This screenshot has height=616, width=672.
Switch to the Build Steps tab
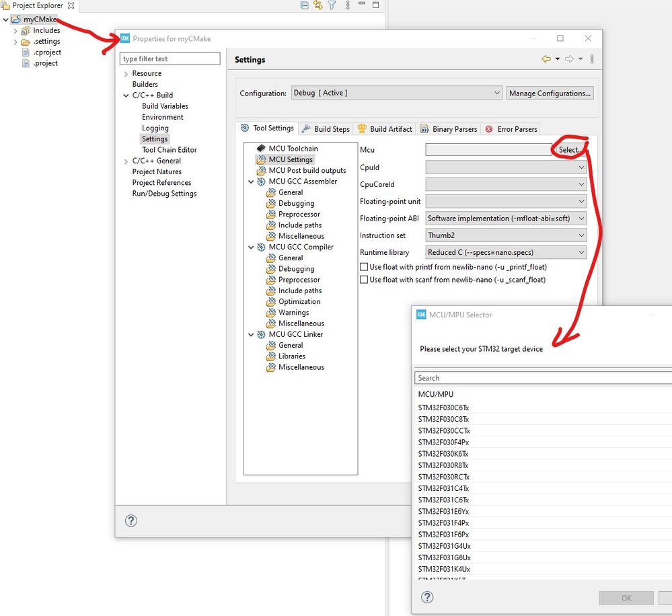pos(326,129)
